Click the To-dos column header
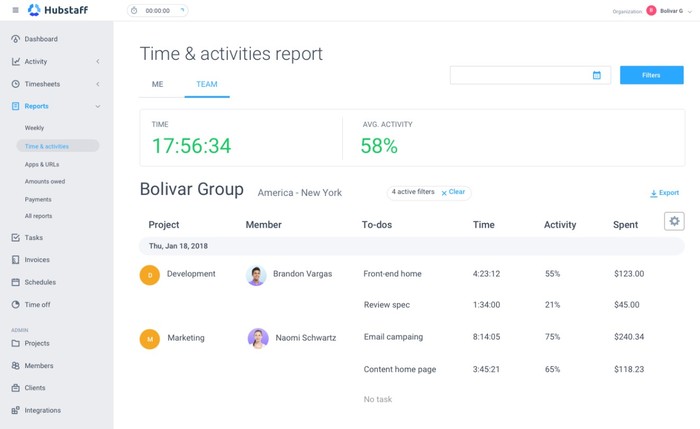This screenshot has height=429, width=700. pyautogui.click(x=377, y=225)
